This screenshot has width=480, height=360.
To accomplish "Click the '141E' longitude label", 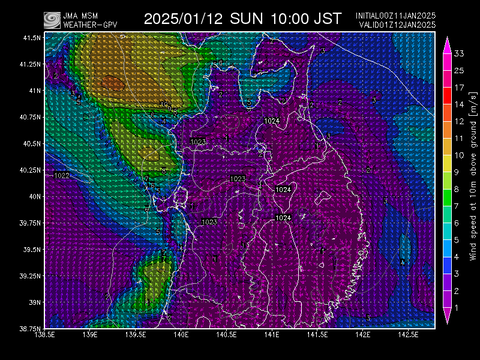I will point(272,334).
